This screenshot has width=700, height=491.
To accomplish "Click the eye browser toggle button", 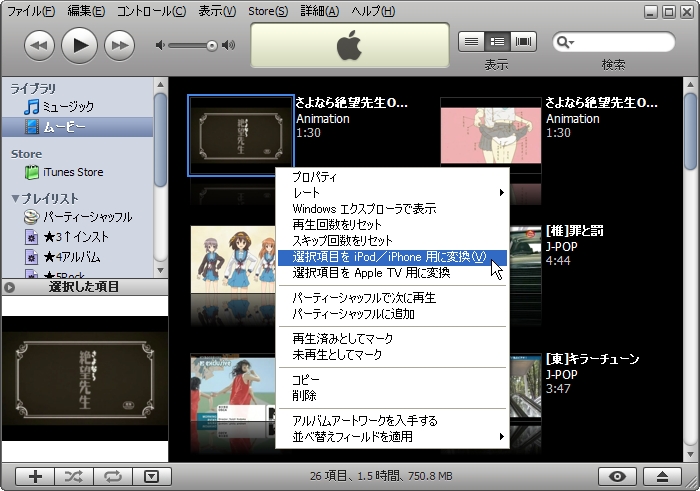I will (617, 477).
